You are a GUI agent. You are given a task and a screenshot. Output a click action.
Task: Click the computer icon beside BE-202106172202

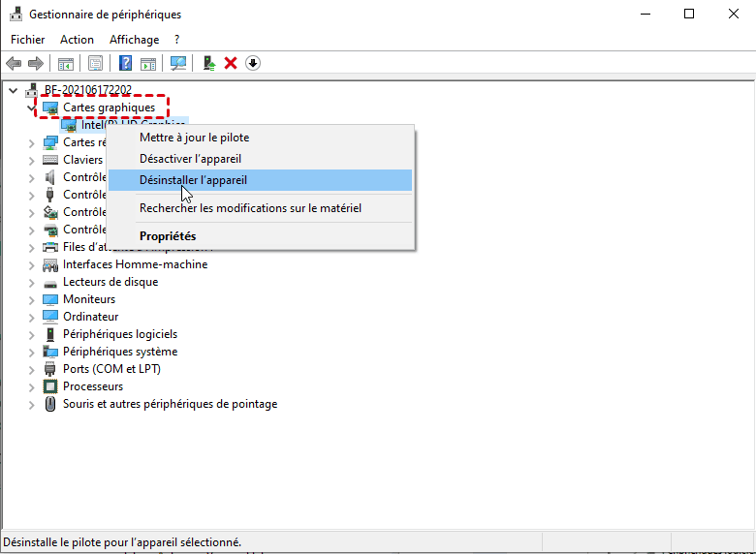tap(32, 90)
